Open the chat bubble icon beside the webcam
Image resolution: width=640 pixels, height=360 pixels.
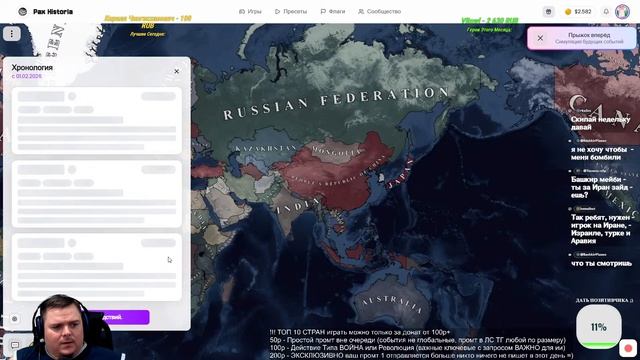point(15,345)
